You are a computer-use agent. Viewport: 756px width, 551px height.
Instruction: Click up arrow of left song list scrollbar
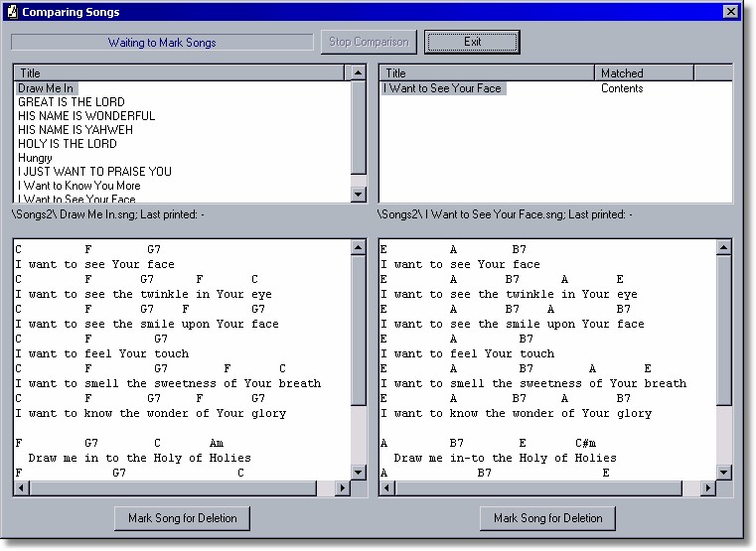tap(358, 73)
